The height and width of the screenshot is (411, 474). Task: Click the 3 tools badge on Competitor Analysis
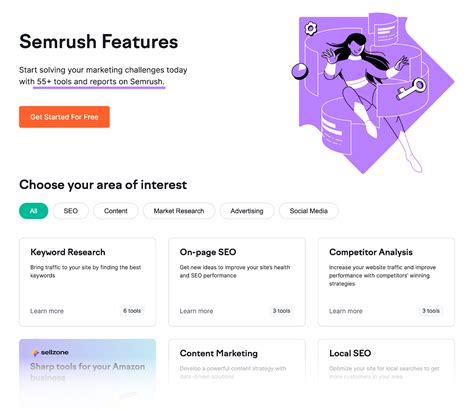[431, 311]
